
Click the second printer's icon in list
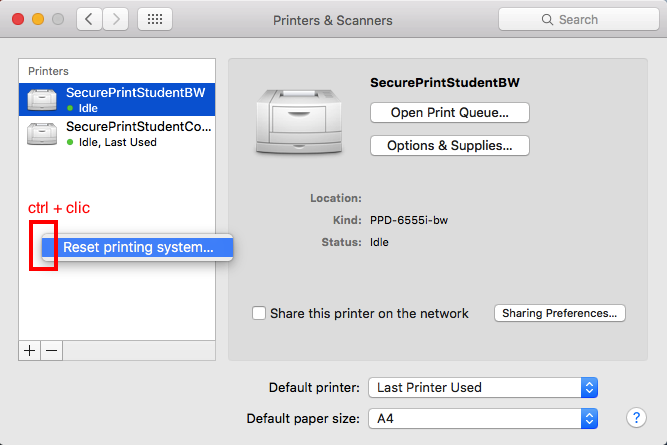(x=42, y=134)
